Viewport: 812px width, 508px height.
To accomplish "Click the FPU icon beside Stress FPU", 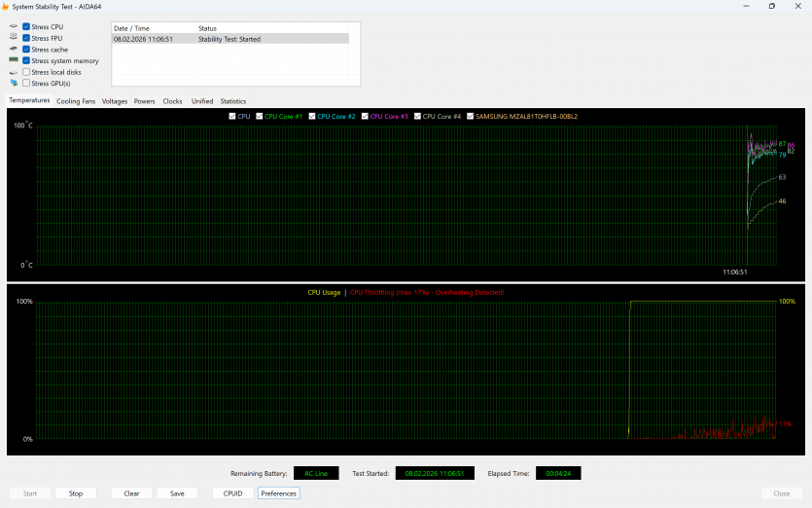I will [x=14, y=38].
